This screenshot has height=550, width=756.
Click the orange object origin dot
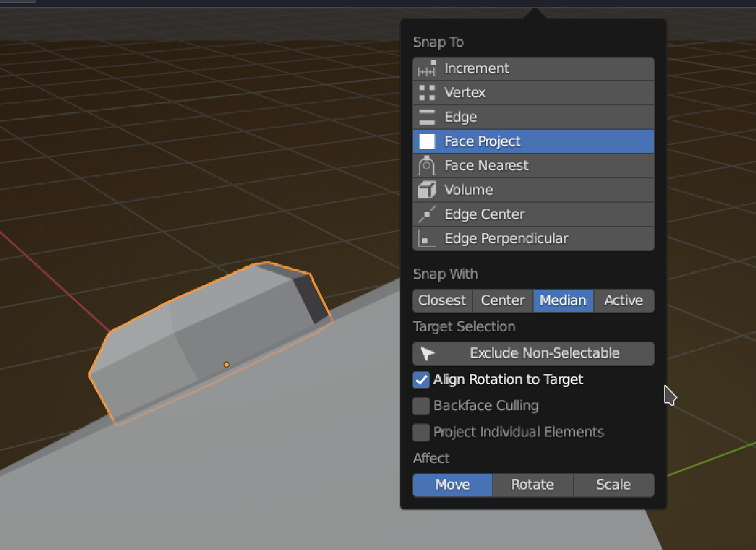point(227,364)
